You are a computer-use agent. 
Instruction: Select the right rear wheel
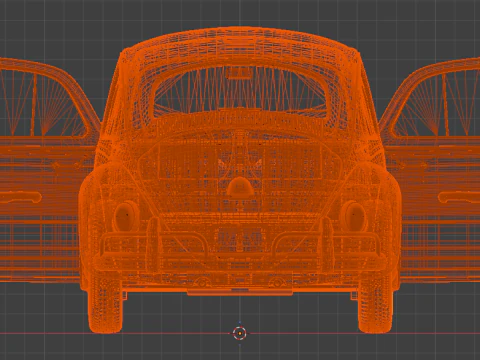[x=375, y=304]
